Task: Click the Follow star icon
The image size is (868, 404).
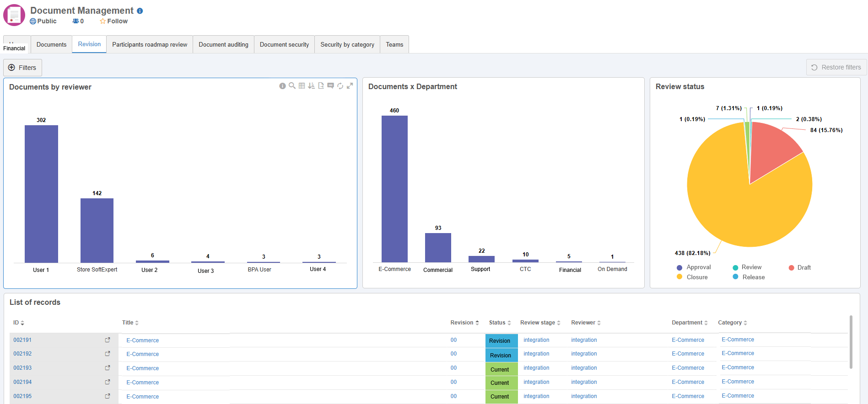Action: (103, 21)
